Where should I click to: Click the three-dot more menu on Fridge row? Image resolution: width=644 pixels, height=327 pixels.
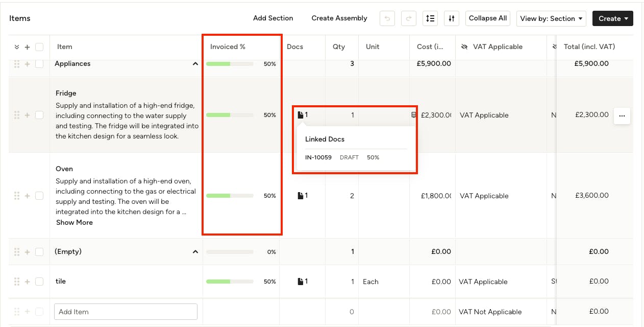click(622, 115)
